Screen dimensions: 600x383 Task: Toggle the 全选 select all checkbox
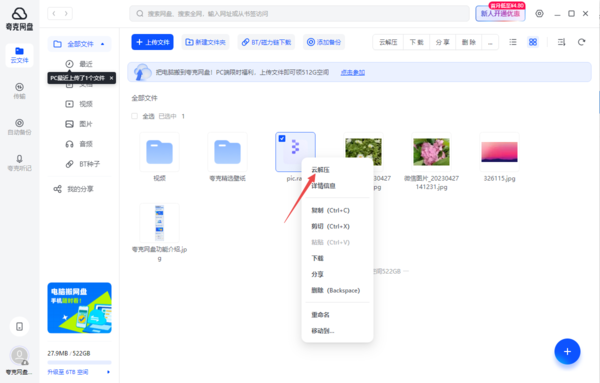click(134, 116)
